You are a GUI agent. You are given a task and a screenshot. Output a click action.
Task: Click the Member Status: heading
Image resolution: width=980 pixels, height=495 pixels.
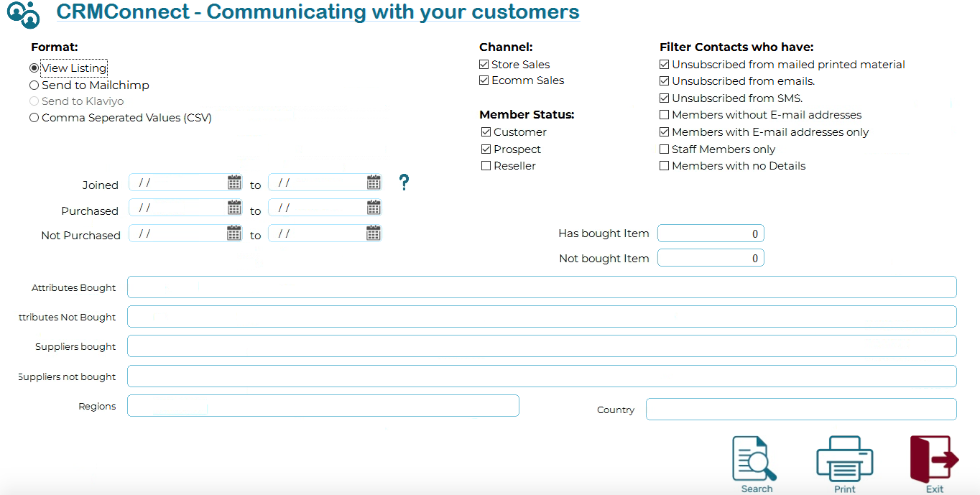pyautogui.click(x=527, y=115)
